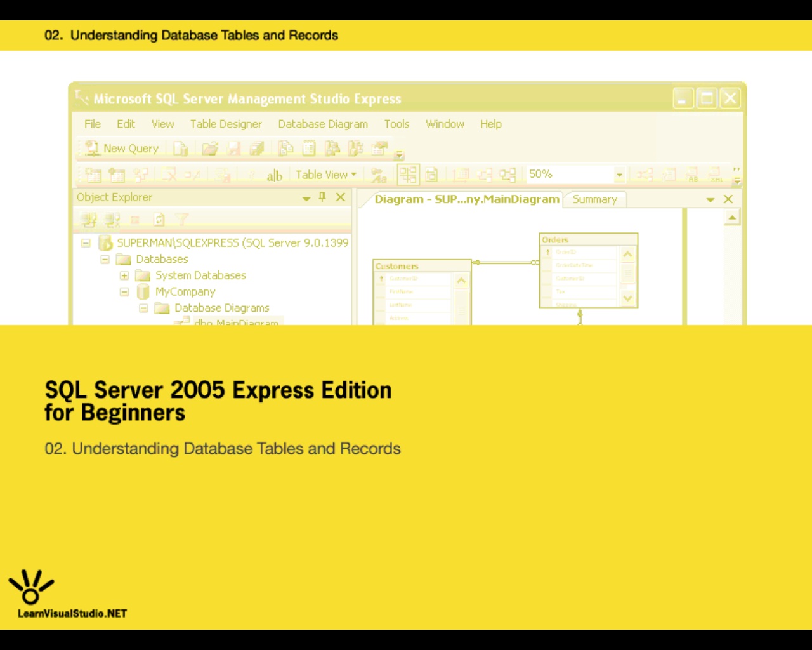Collapse the Database Diagrams folder
Viewport: 812px width, 650px height.
click(143, 308)
